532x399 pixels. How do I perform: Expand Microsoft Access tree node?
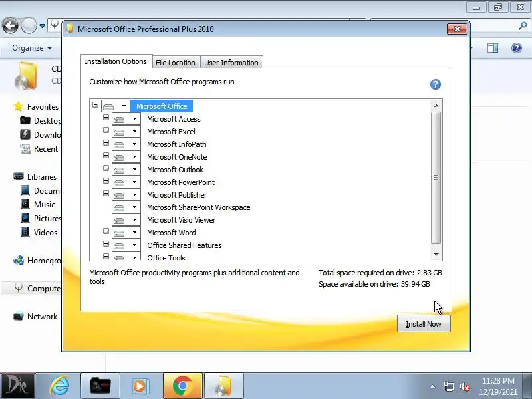pyautogui.click(x=106, y=118)
